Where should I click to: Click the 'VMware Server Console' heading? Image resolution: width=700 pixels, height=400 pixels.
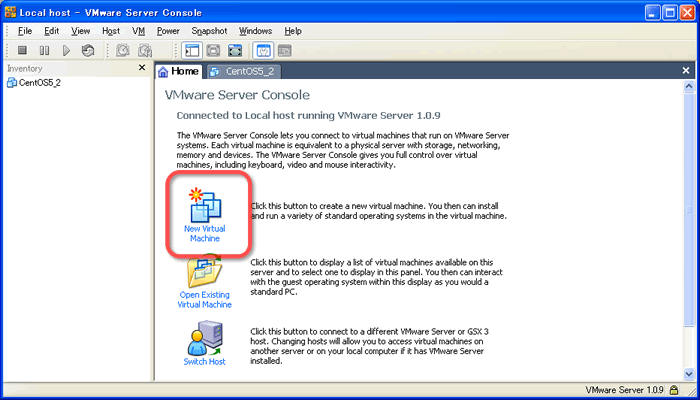(237, 95)
